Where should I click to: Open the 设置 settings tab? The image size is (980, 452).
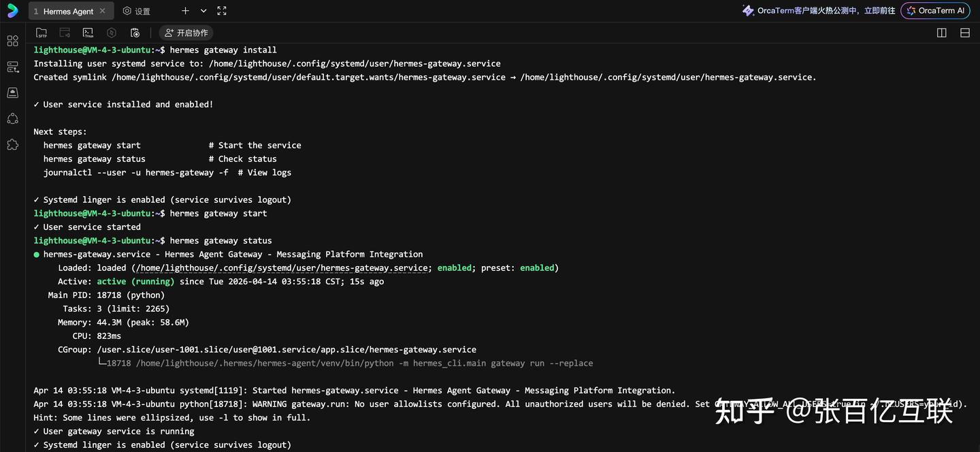(137, 11)
